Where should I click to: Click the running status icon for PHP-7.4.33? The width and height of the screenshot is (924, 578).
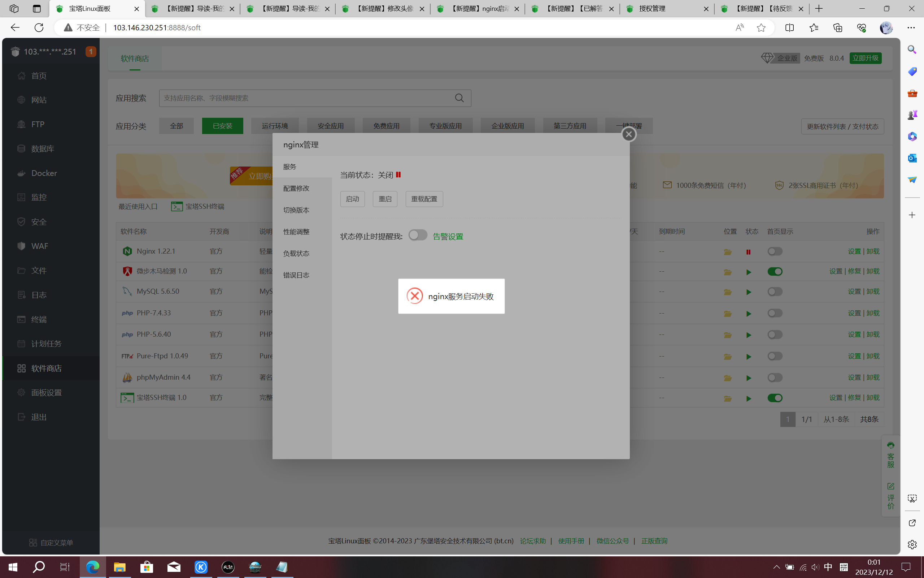point(748,314)
